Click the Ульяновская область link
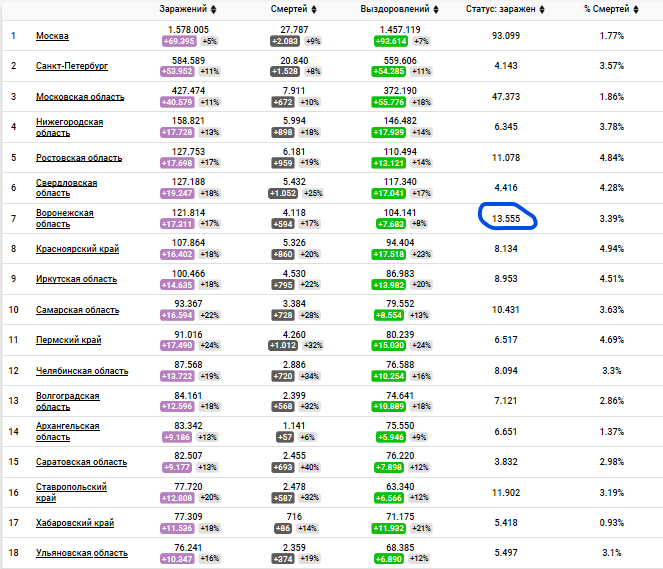This screenshot has width=663, height=569. click(x=81, y=553)
